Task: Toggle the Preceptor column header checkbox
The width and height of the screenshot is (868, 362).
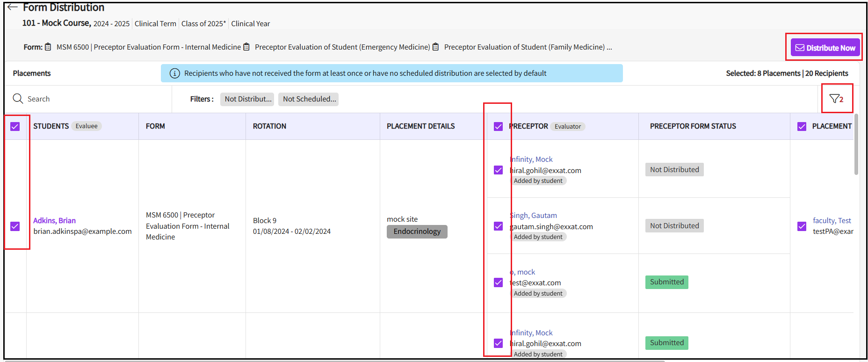Action: click(498, 126)
